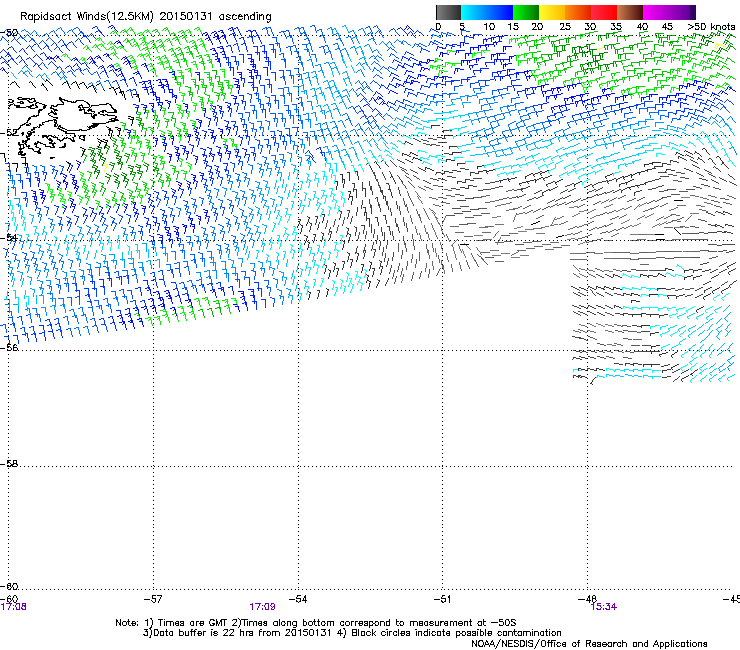
Task: Click the brown 35-40 knots legend swatch
Action: point(630,12)
